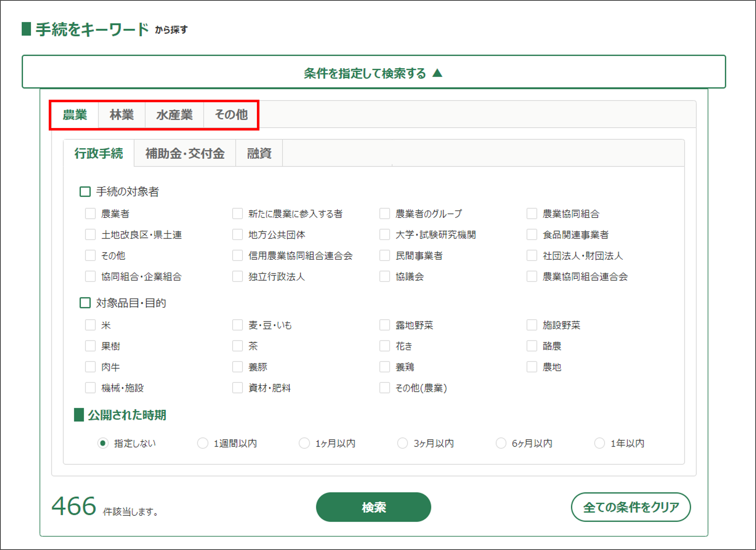The height and width of the screenshot is (550, 756).
Task: Select the 農業 industry tab
Action: [x=75, y=115]
